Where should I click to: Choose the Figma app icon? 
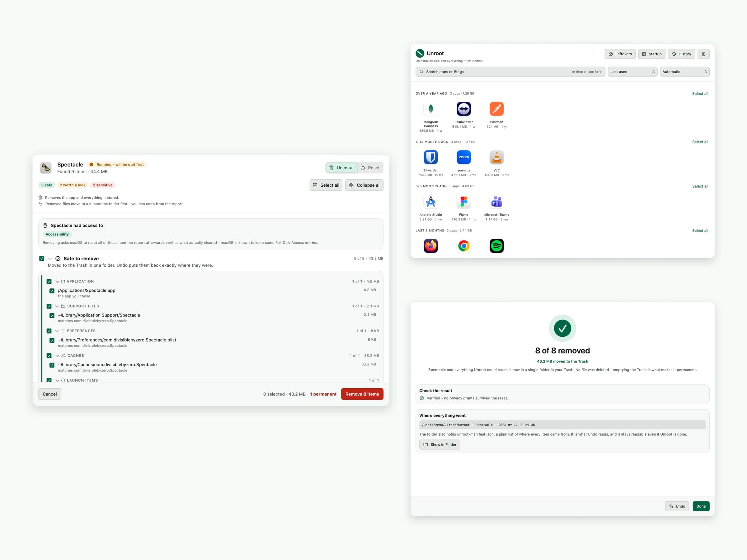464,202
